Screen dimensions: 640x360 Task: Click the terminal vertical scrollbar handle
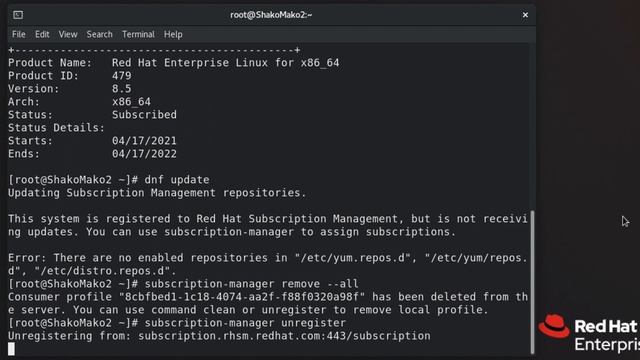tap(532, 282)
